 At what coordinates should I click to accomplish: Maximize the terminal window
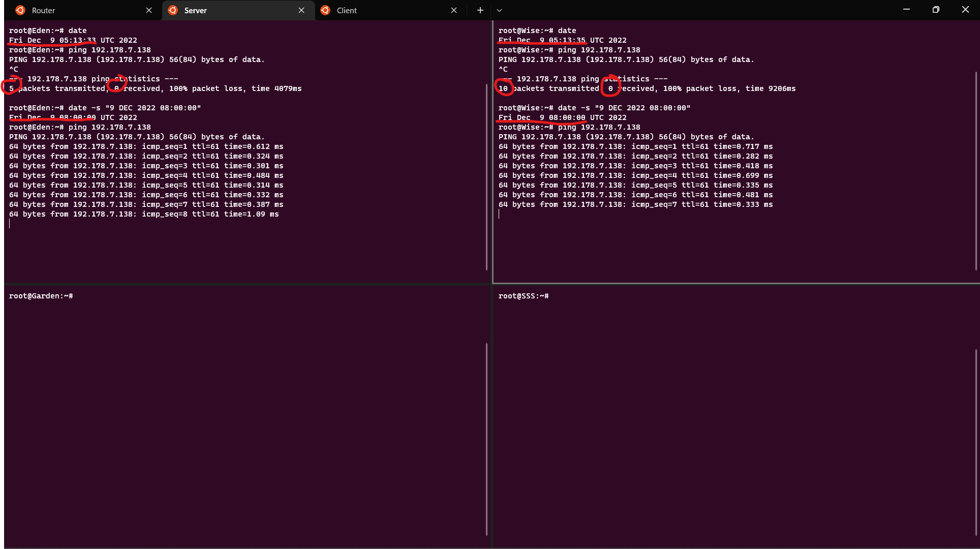936,9
